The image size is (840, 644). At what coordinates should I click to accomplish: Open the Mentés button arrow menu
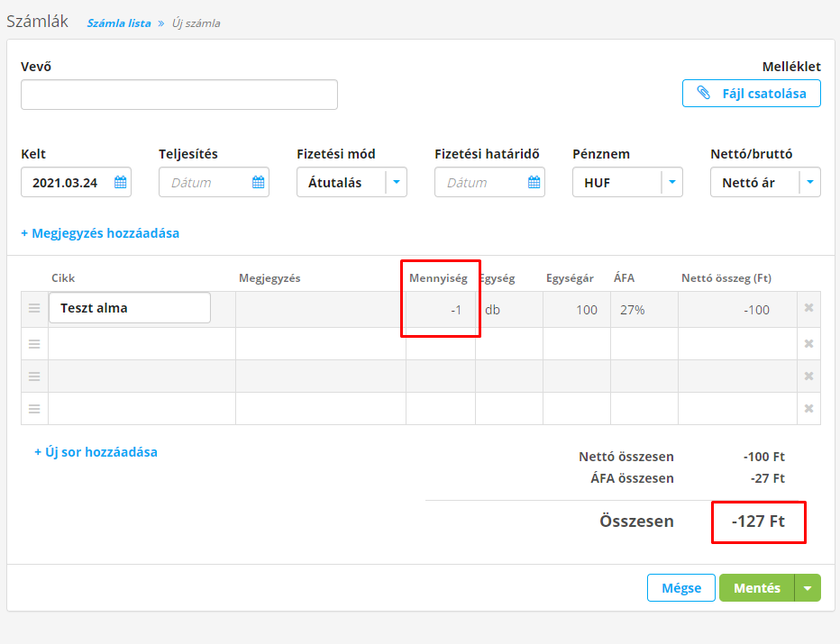pos(808,588)
